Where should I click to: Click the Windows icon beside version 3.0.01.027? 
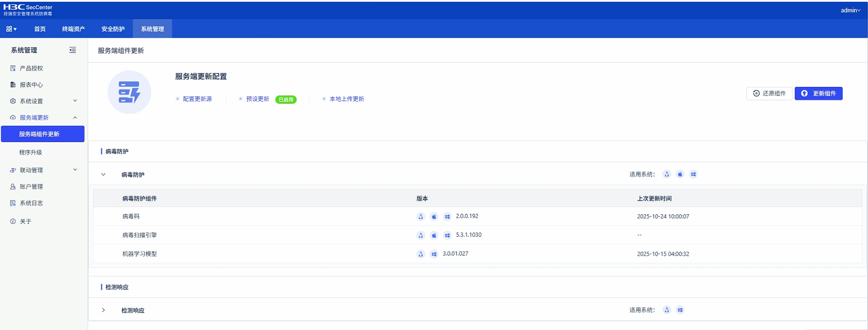point(434,254)
